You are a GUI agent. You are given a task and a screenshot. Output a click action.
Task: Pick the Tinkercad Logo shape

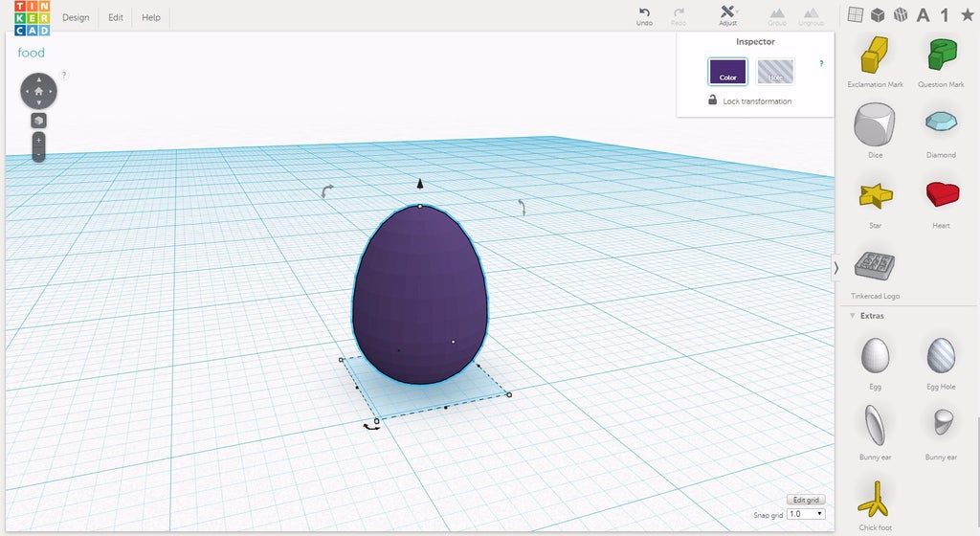875,266
